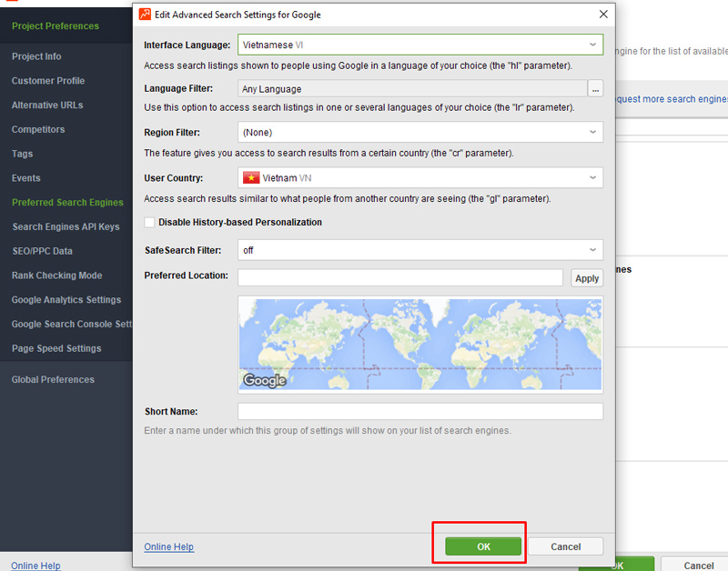Open the SafeSearch Filter dropdown
This screenshot has height=571, width=728.
[x=420, y=250]
